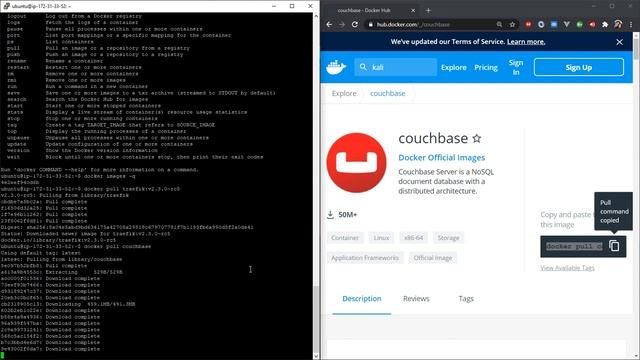Image resolution: width=640 pixels, height=360 pixels.
Task: Select the docker pull command text
Action: 574,246
